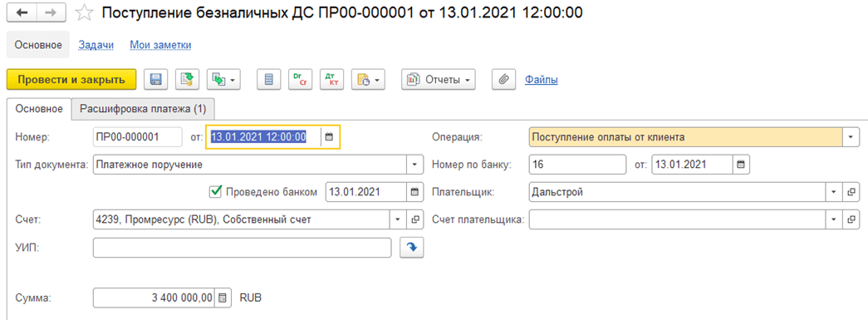Go back with the left arrow

click(x=22, y=12)
